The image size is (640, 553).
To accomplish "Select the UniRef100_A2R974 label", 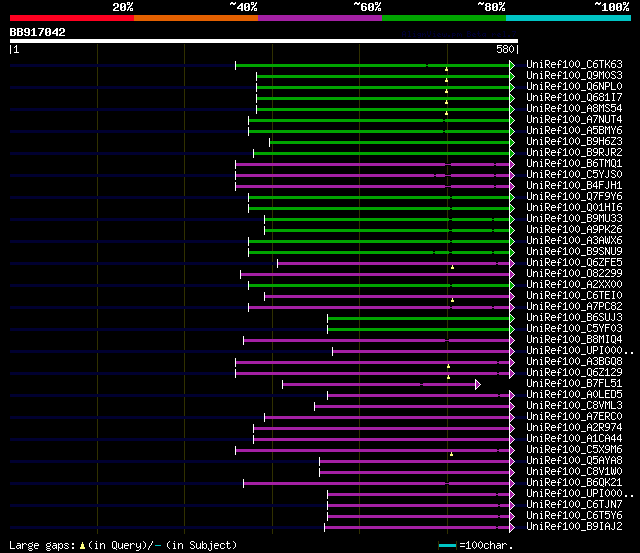I will pos(574,428).
